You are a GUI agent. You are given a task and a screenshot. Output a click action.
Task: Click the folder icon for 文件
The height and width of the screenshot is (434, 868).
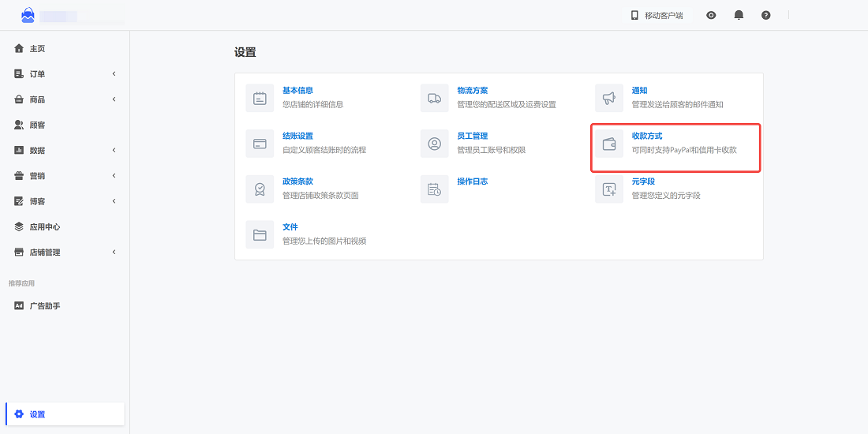[x=260, y=235]
